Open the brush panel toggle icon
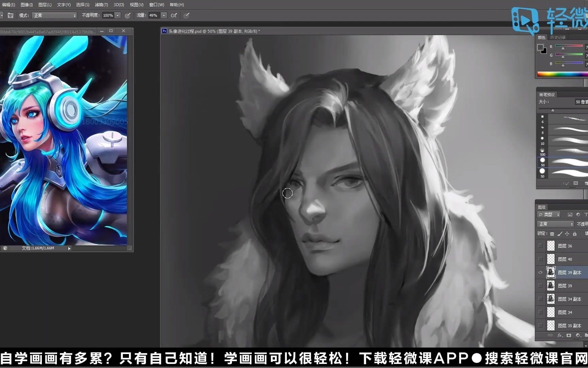Image resolution: width=588 pixels, height=368 pixels. tap(11, 15)
